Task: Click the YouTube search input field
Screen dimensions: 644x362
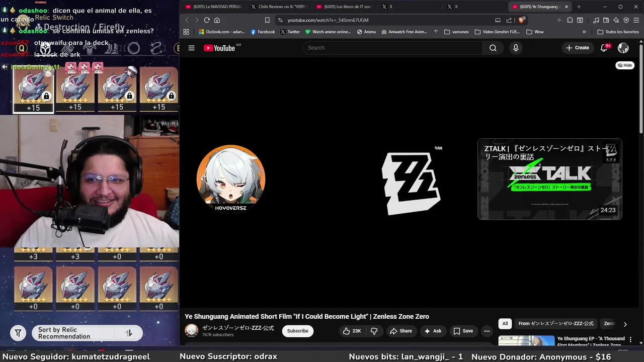Action: (392, 48)
